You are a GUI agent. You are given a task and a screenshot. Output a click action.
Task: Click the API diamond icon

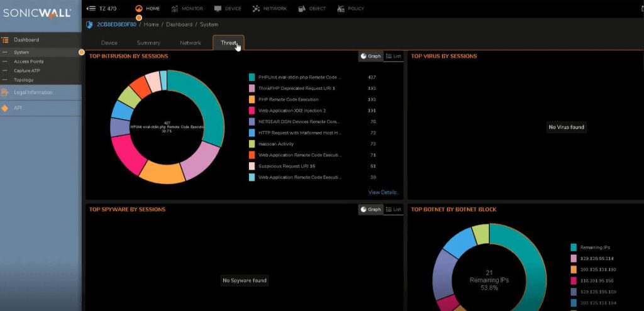(x=5, y=108)
